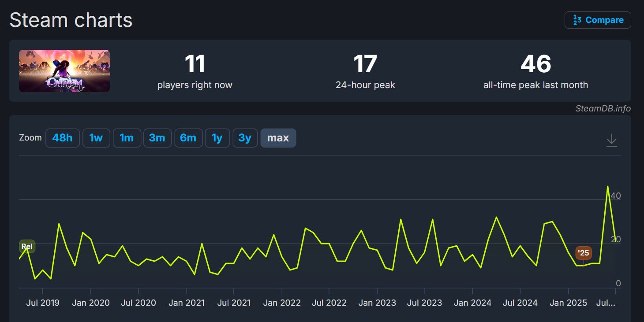
Task: Set zoom range to 3m
Action: (x=157, y=138)
